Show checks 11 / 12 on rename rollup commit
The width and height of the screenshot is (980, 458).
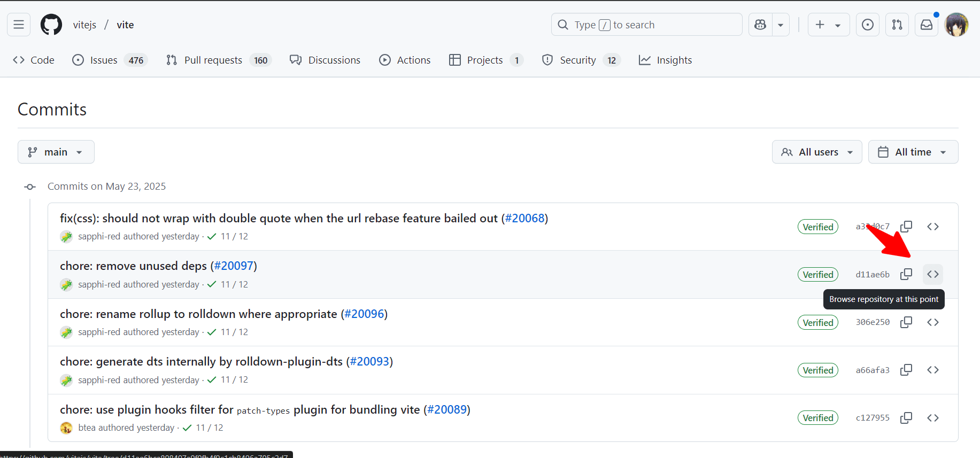click(228, 332)
